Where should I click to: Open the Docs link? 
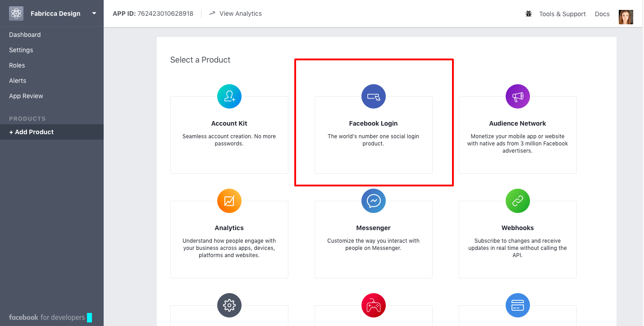pos(602,14)
